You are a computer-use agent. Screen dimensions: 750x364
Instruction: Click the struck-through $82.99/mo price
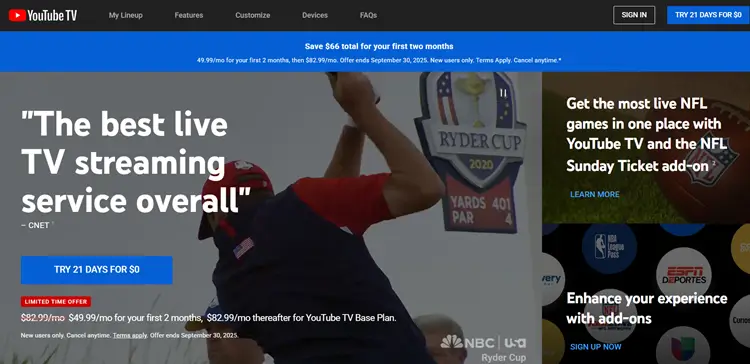click(43, 318)
